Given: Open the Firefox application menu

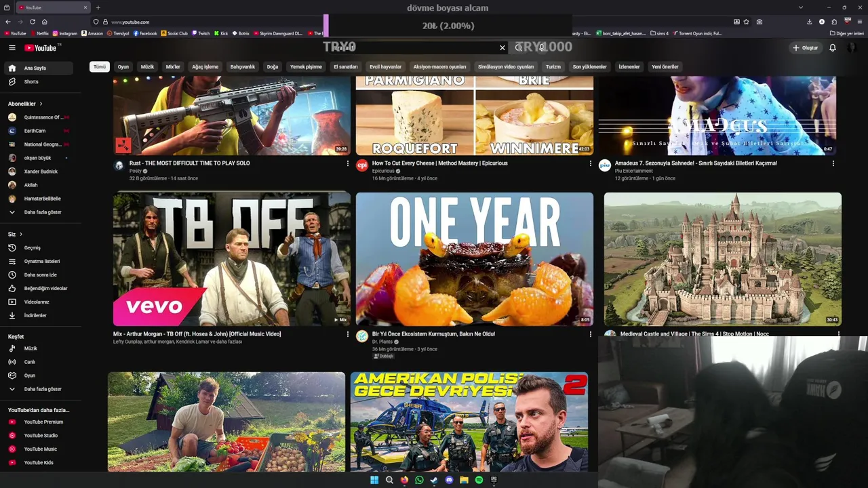Looking at the screenshot, I should pos(860,22).
